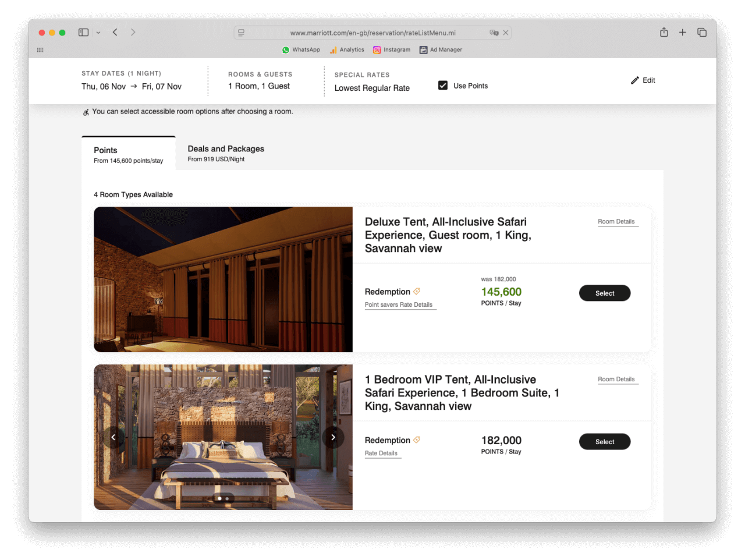Screen dimensions: 745x560
Task: Show next VIP Tent photo
Action: click(333, 437)
